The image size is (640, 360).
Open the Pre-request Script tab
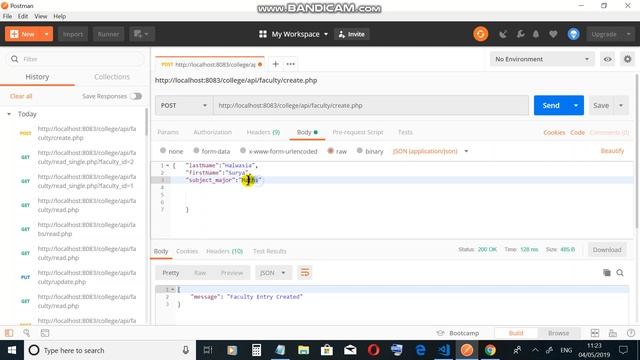(x=358, y=132)
